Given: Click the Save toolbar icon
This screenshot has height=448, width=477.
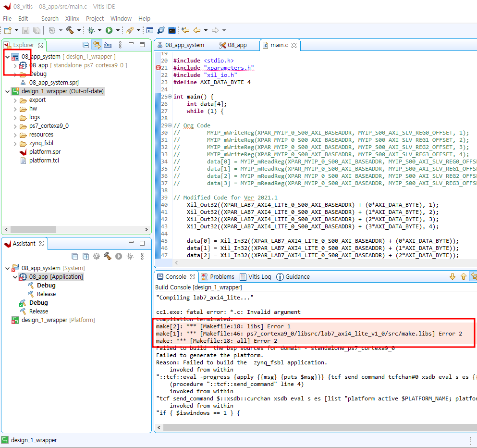Looking at the screenshot, I should click(x=25, y=30).
